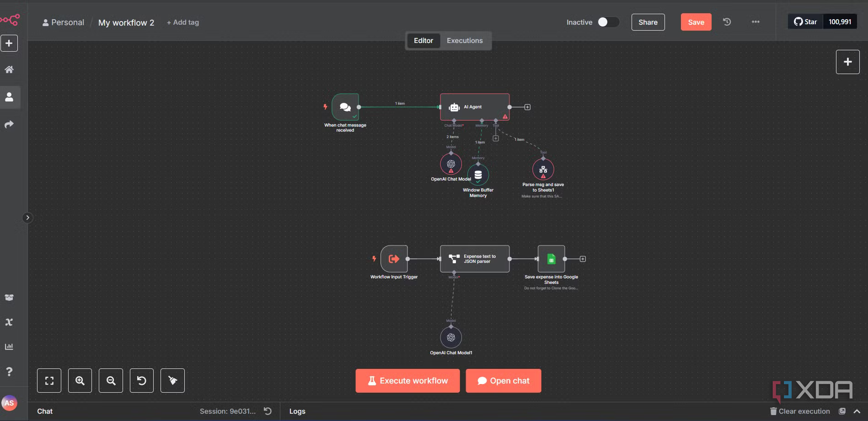Select the When chat message received node

(345, 107)
